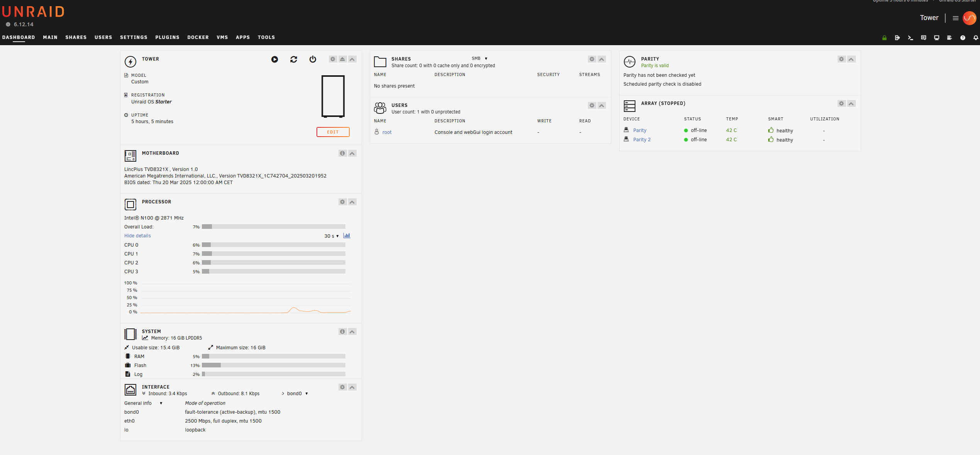
Task: Log out using the exit arrow icon
Action: 897,38
